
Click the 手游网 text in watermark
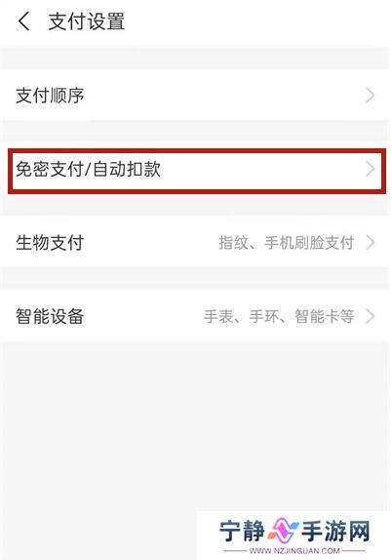click(336, 531)
